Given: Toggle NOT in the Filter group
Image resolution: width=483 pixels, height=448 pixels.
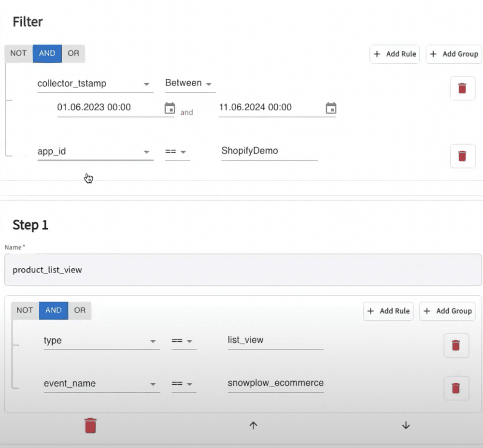Looking at the screenshot, I should point(18,53).
